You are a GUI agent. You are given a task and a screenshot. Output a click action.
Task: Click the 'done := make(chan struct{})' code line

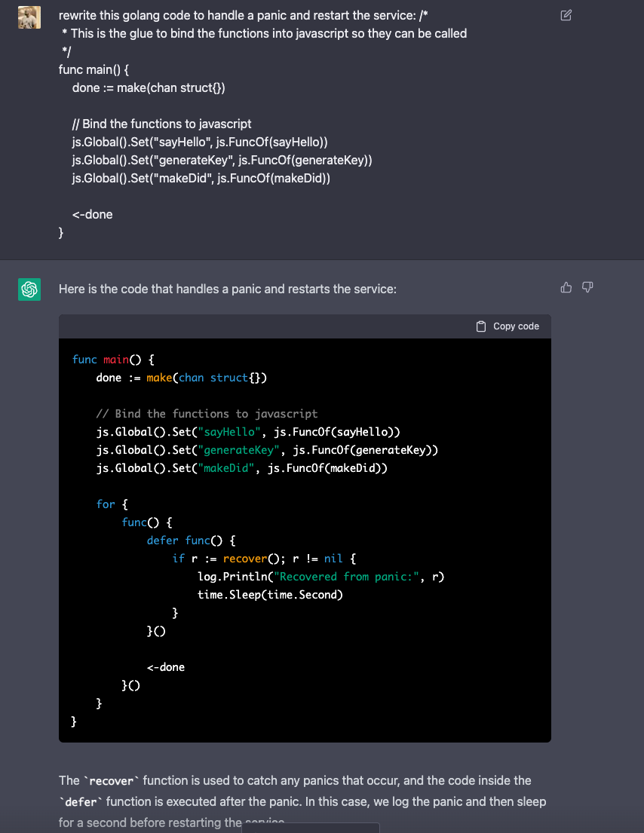pyautogui.click(x=181, y=378)
